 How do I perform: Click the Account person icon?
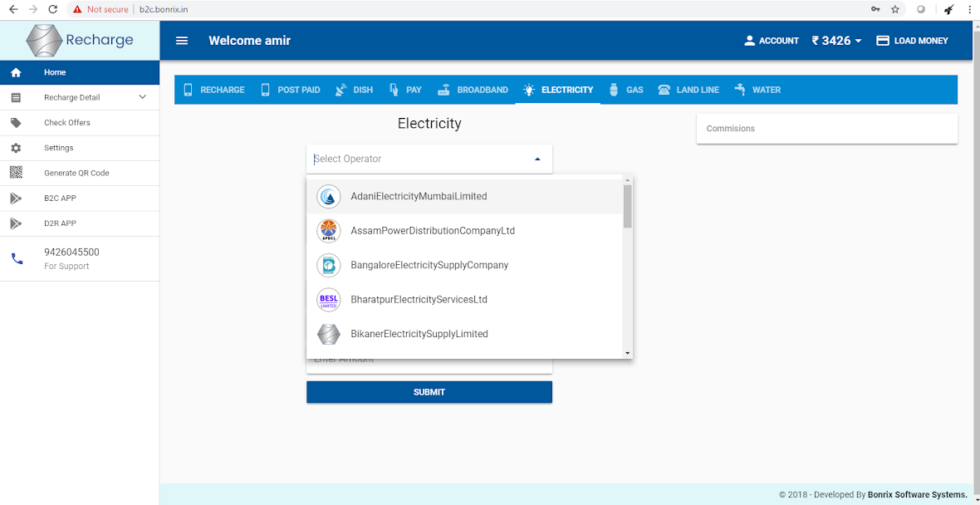coord(749,41)
